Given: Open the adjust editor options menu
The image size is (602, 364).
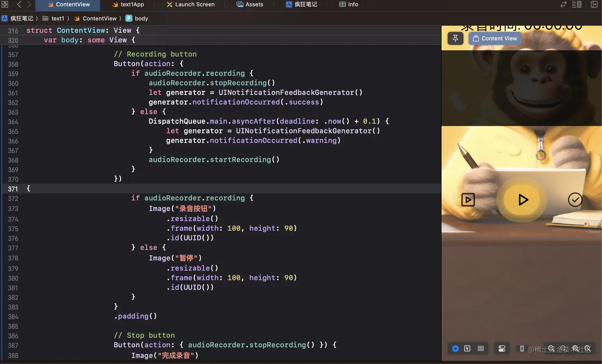Looking at the screenshot, I should coord(577,4).
